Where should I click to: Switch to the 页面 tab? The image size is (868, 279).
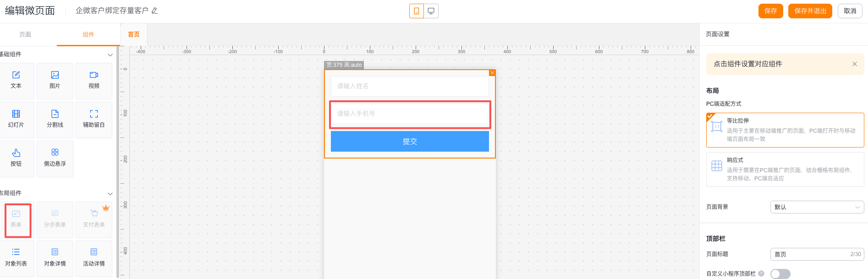(x=25, y=34)
